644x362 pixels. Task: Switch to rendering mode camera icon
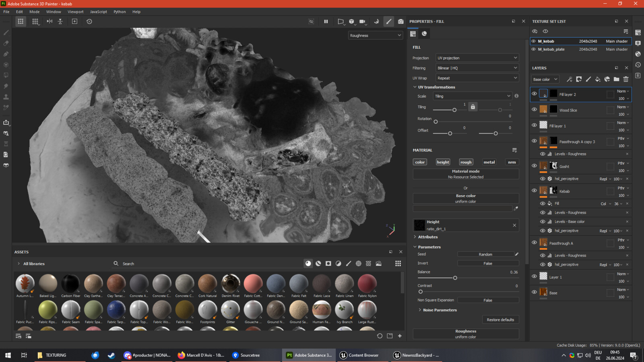click(x=401, y=21)
